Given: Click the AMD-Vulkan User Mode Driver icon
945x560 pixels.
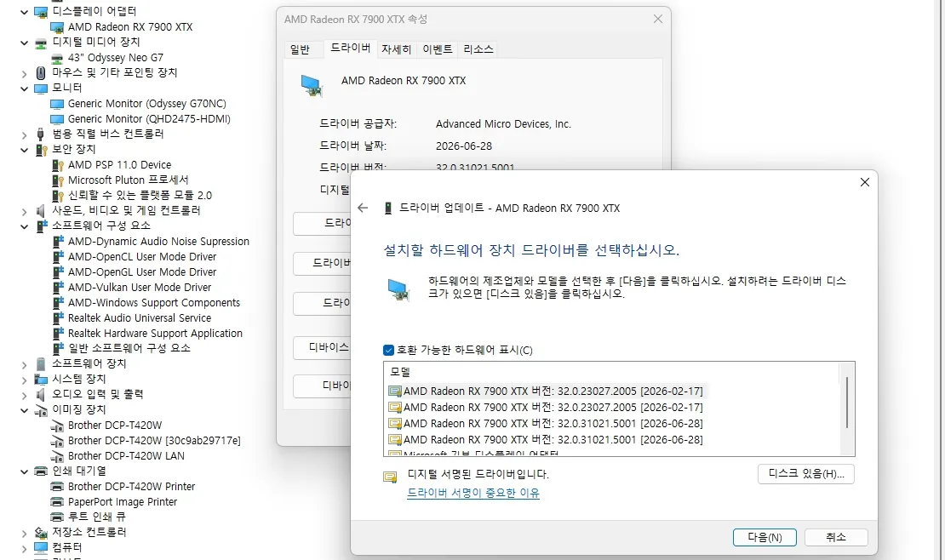Looking at the screenshot, I should click(x=58, y=288).
